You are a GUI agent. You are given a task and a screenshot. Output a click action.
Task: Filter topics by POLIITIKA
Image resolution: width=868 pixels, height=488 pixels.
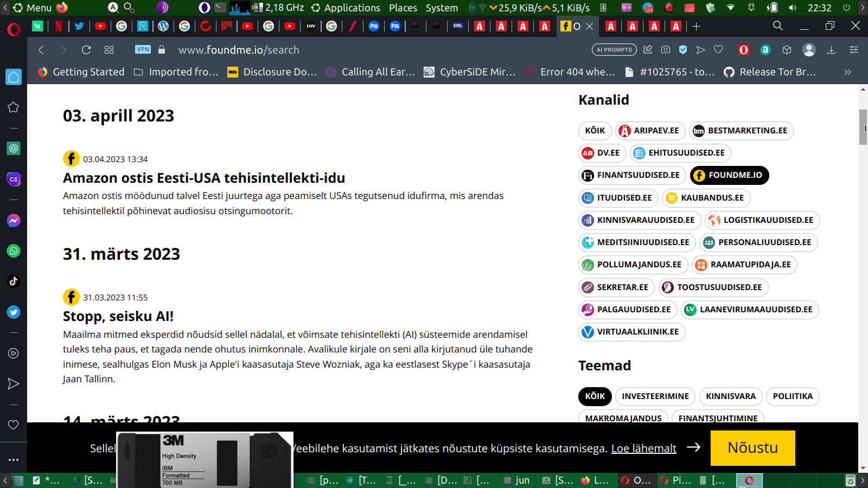click(x=793, y=396)
